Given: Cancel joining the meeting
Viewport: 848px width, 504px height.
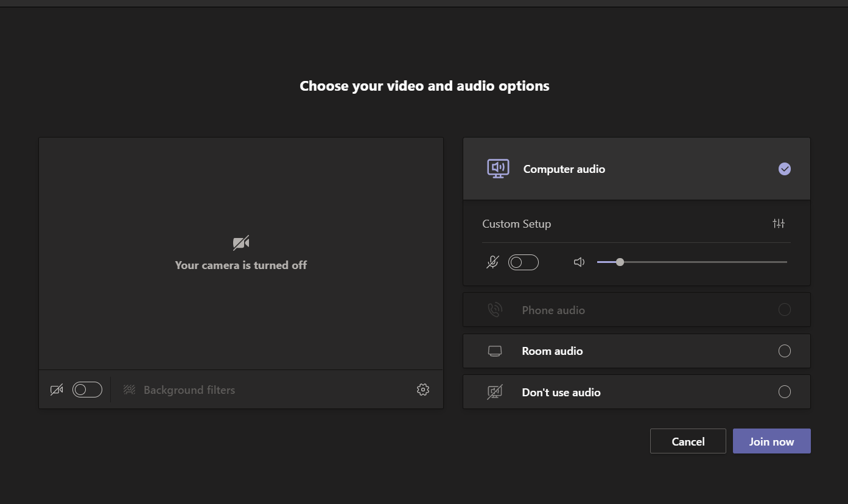Looking at the screenshot, I should 688,442.
